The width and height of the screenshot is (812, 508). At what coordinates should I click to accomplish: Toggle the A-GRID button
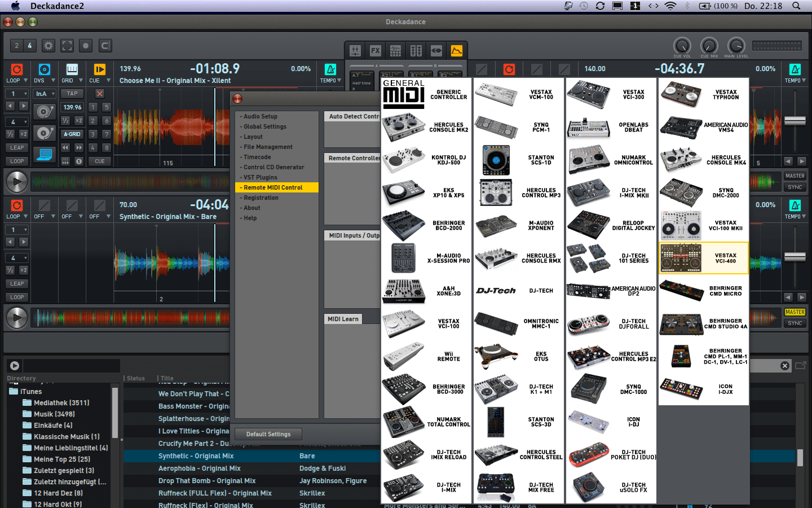(x=72, y=134)
